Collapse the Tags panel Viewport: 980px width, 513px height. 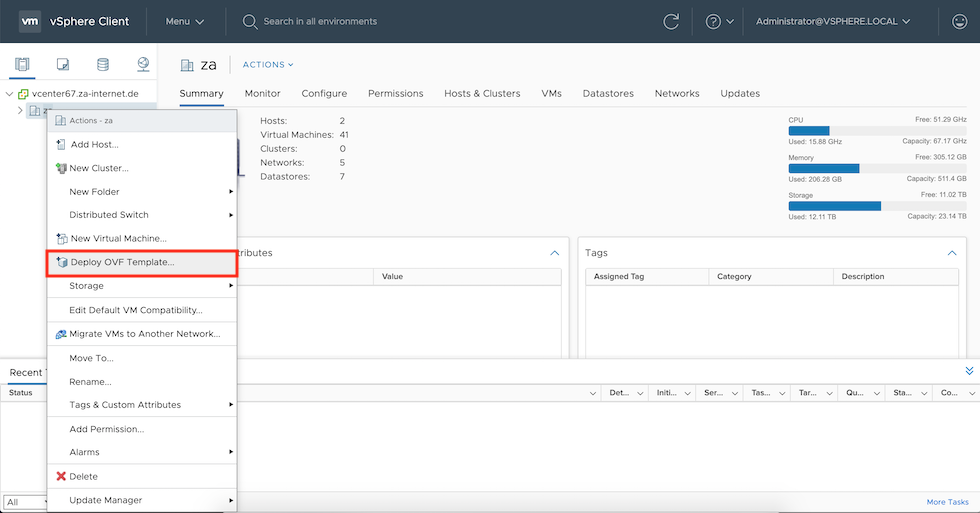pos(952,253)
